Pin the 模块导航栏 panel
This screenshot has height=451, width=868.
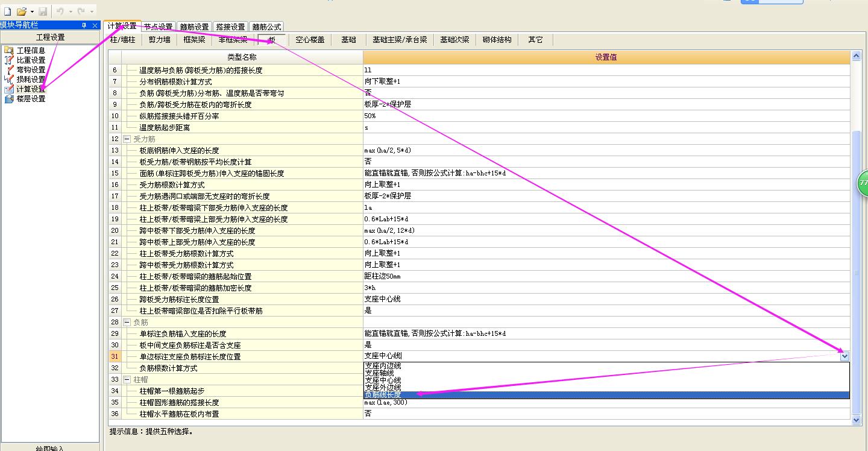pyautogui.click(x=84, y=25)
